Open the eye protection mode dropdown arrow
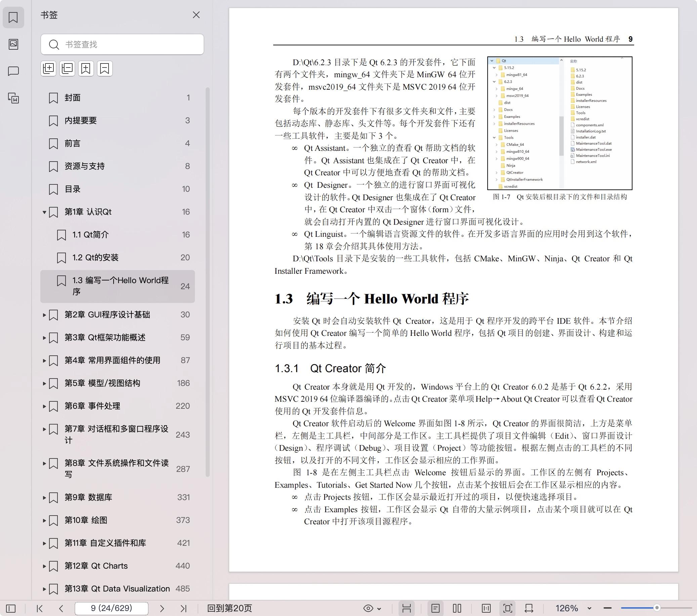This screenshot has width=697, height=616. click(379, 609)
